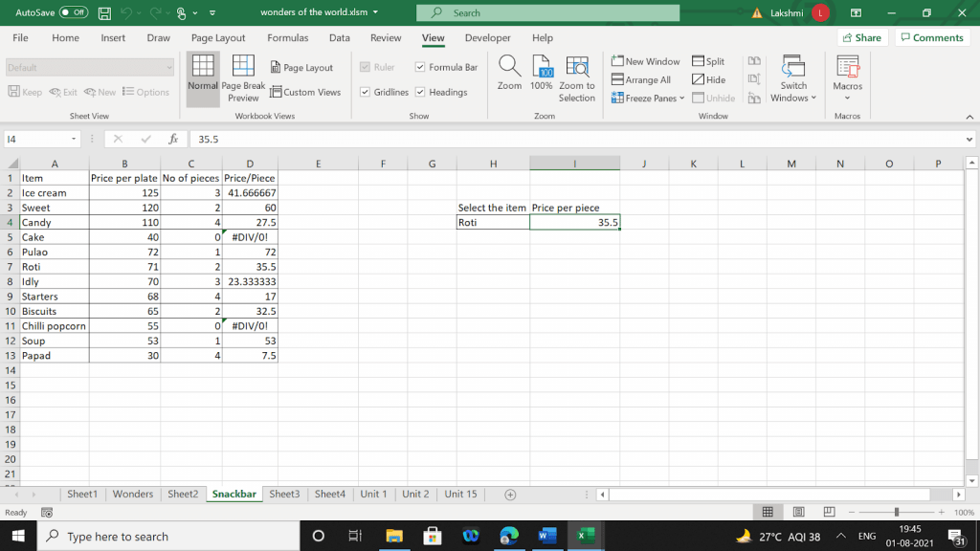The height and width of the screenshot is (551, 980).
Task: Toggle the Formula Bar checkbox
Action: (420, 68)
